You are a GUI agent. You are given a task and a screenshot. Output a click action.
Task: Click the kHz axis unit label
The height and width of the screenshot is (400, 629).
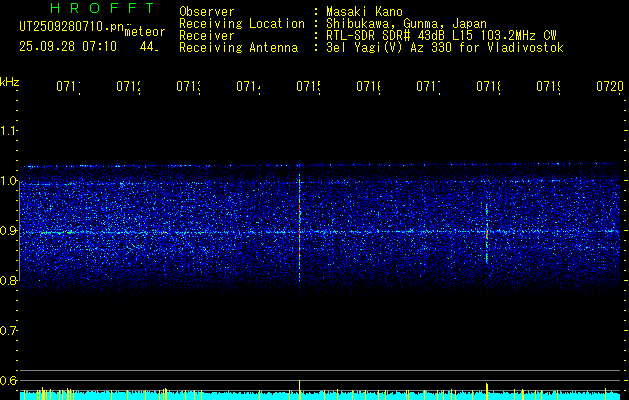click(10, 82)
